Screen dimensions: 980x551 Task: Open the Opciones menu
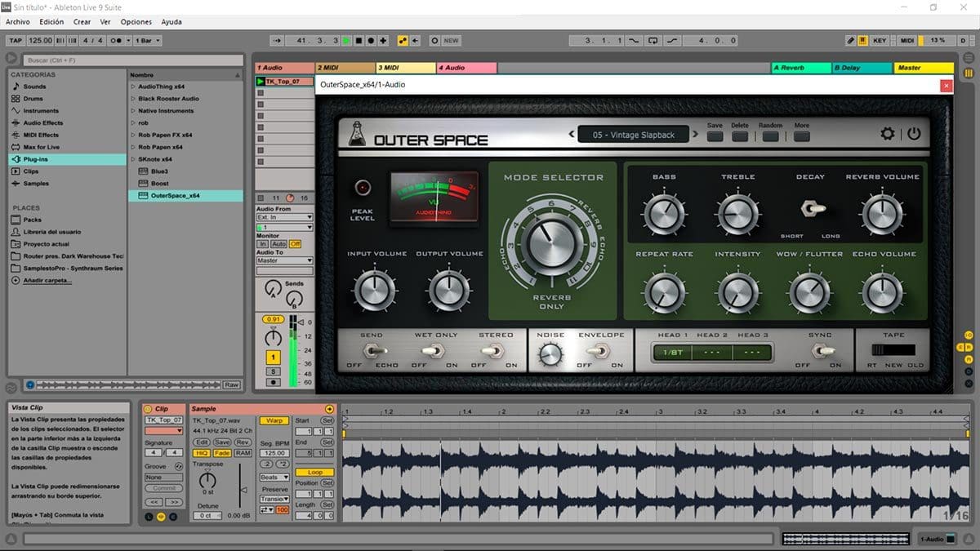(136, 22)
